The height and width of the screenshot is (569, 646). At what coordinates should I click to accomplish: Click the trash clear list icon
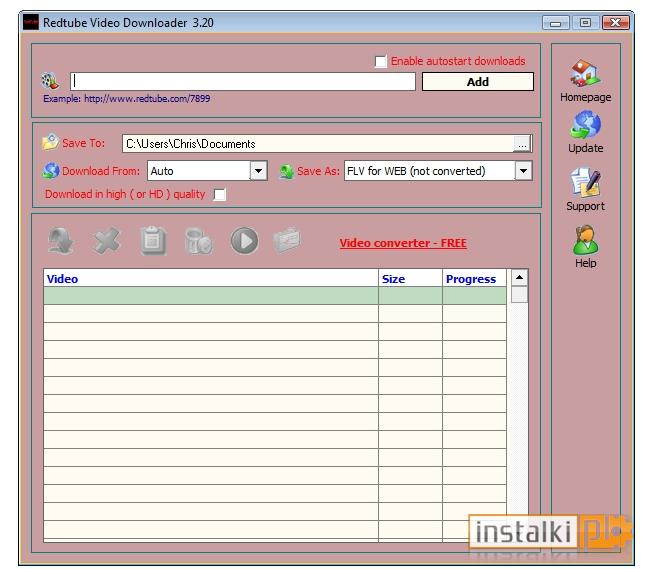tap(199, 241)
